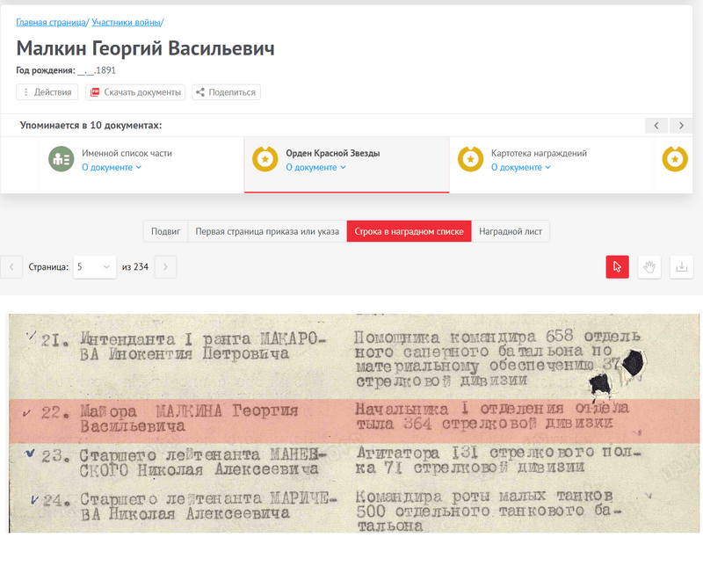Click the Именной список части document icon
The width and height of the screenshot is (703, 588).
62,159
